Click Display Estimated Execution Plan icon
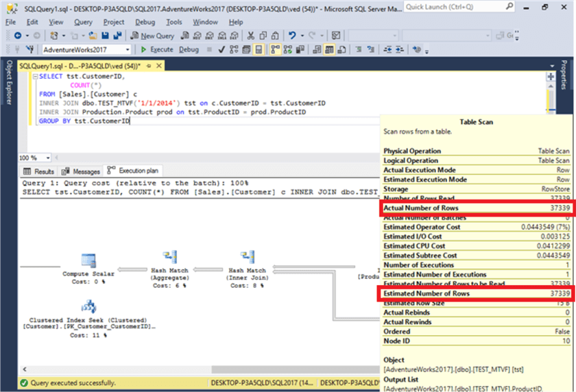The height and width of the screenshot is (392, 576). pyautogui.click(x=234, y=49)
